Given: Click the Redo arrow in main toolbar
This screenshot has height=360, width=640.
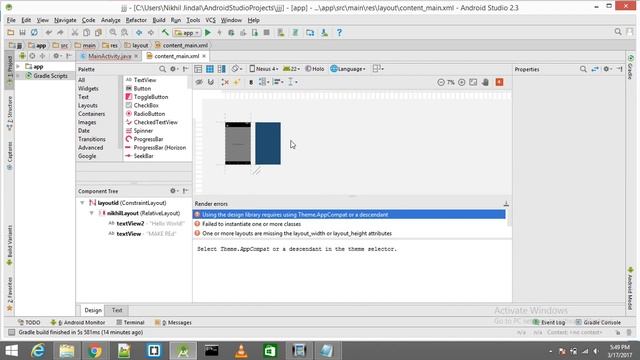Looking at the screenshot, I should 60,33.
